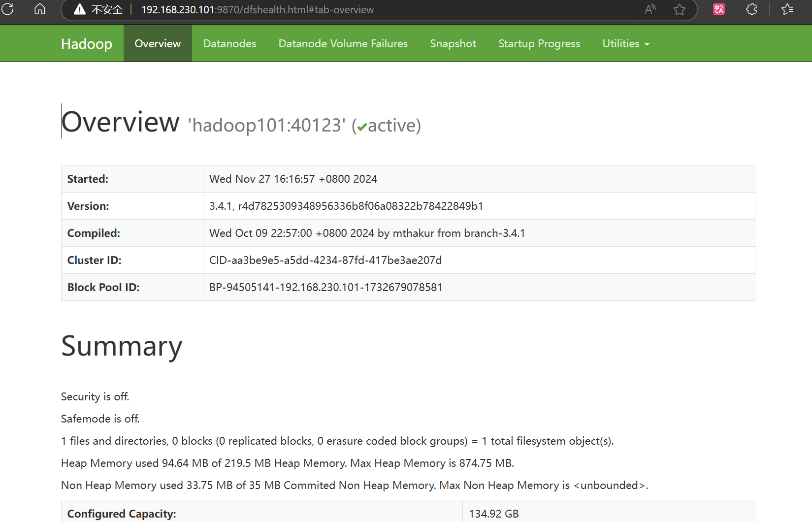Open the Snapshot tab
812x522 pixels.
pyautogui.click(x=453, y=44)
